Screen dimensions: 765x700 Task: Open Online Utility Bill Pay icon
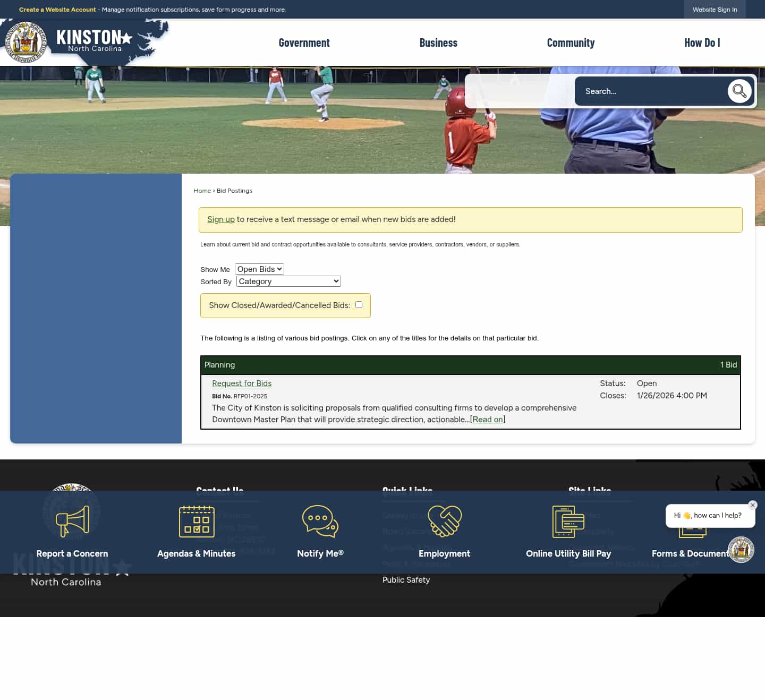click(568, 522)
